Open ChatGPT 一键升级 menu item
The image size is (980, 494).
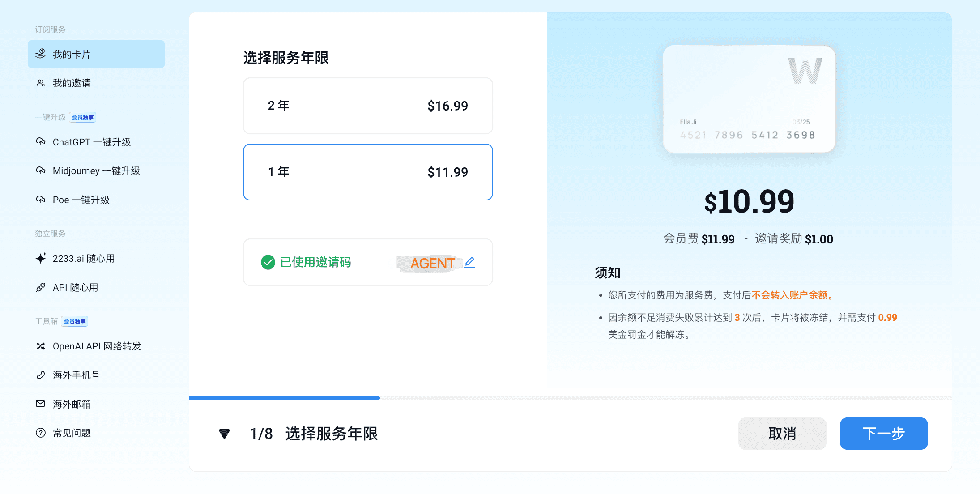point(96,142)
